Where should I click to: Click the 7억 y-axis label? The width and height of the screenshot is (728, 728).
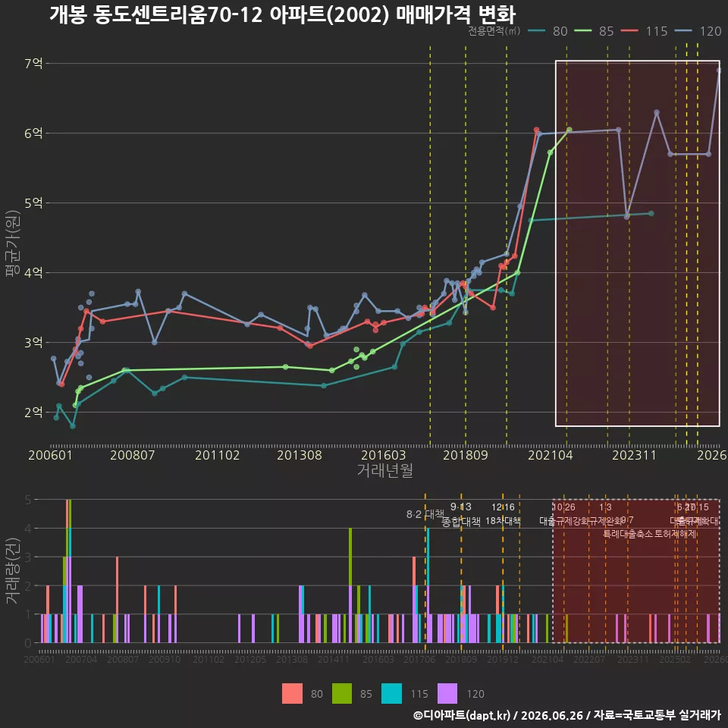point(33,63)
